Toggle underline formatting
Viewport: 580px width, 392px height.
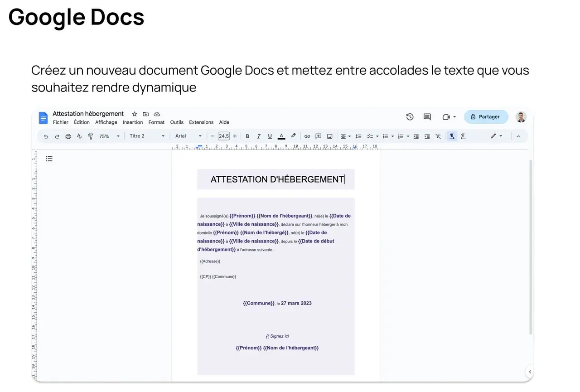[x=270, y=136]
